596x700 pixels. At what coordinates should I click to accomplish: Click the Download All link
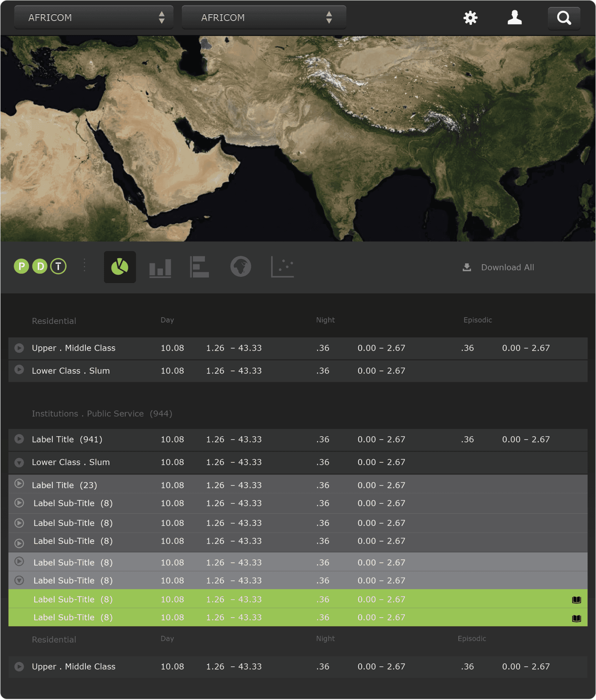tap(508, 268)
